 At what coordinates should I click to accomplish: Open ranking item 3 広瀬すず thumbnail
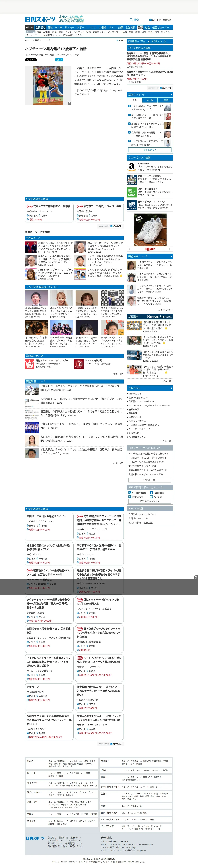point(168,125)
